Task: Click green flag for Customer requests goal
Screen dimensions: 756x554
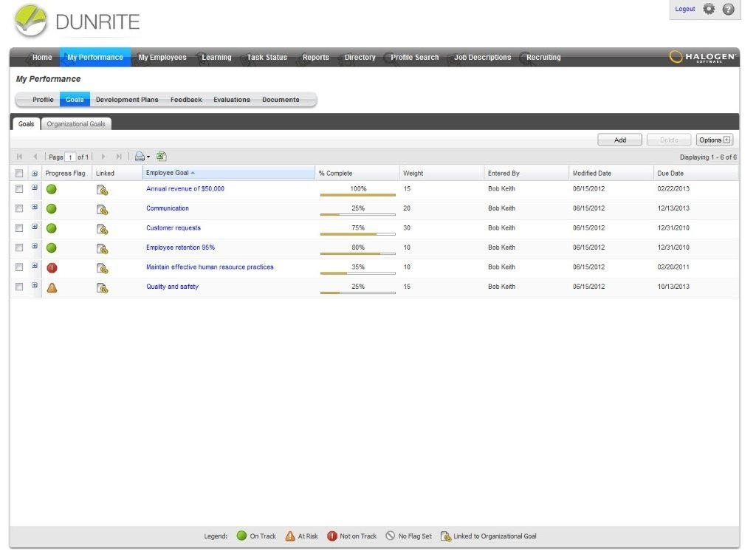Action: 52,228
